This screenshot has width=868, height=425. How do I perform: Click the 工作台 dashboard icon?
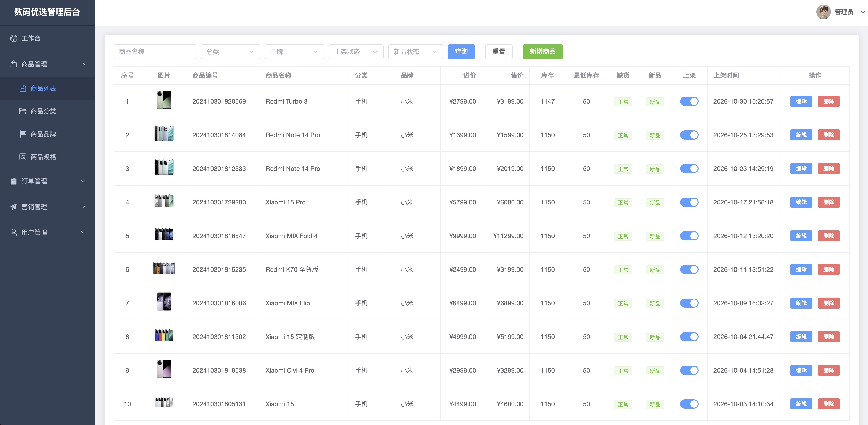point(13,38)
